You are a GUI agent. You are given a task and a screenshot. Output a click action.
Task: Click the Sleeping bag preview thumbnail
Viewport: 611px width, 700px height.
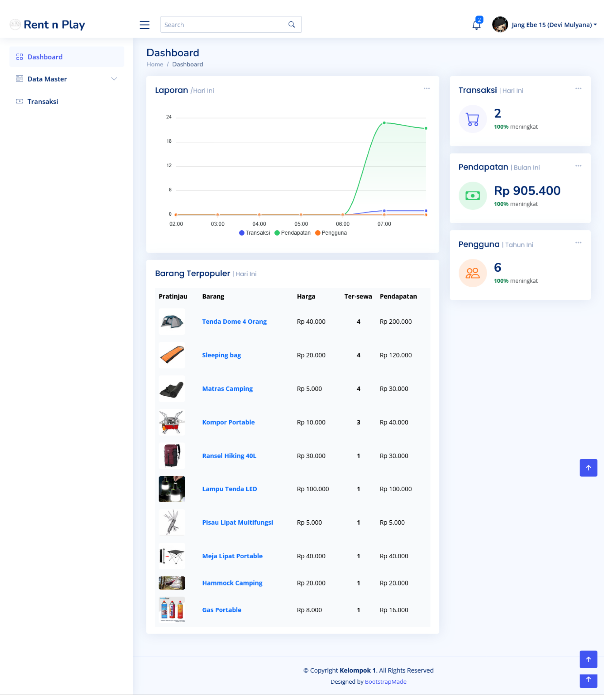(x=172, y=355)
